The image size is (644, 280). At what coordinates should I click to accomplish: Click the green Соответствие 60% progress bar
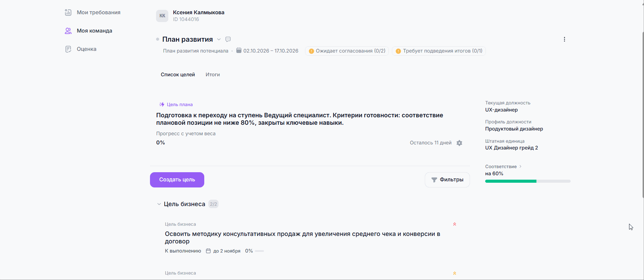[528, 181]
